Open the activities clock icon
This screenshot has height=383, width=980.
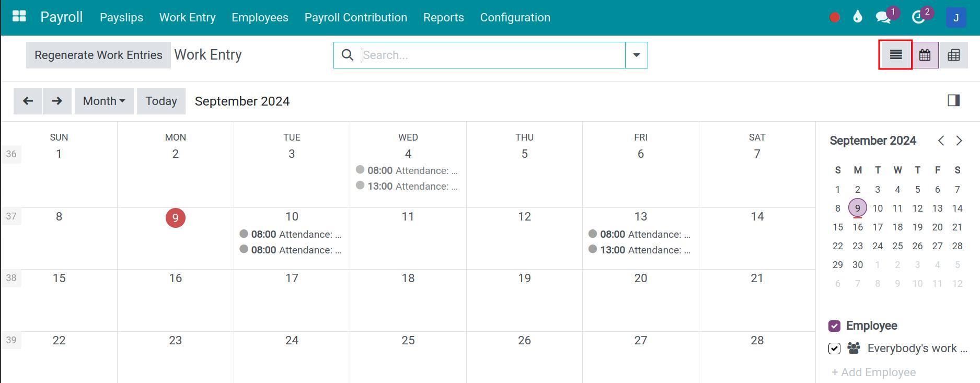[918, 17]
